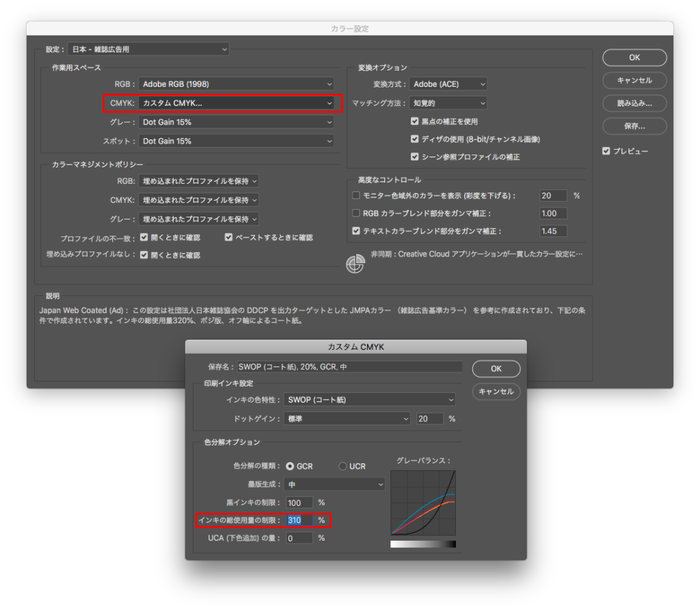Click the desaturate monitor colors 20 field
This screenshot has height=611, width=700.
tap(553, 195)
